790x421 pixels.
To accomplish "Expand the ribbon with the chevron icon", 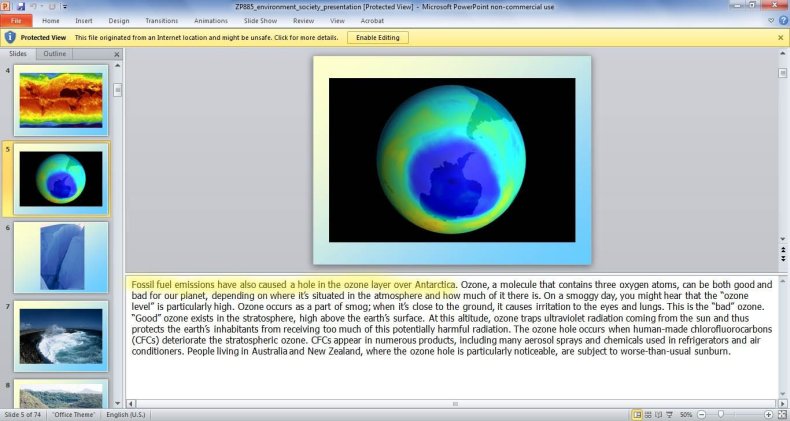I will point(771,21).
